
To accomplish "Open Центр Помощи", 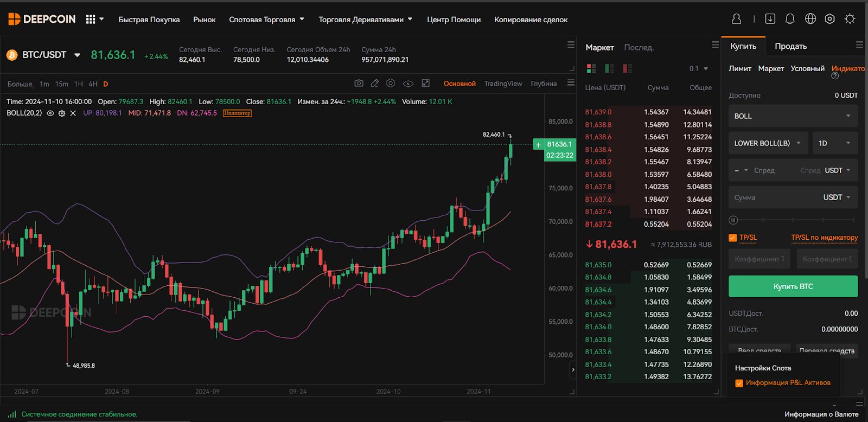I will pos(454,20).
